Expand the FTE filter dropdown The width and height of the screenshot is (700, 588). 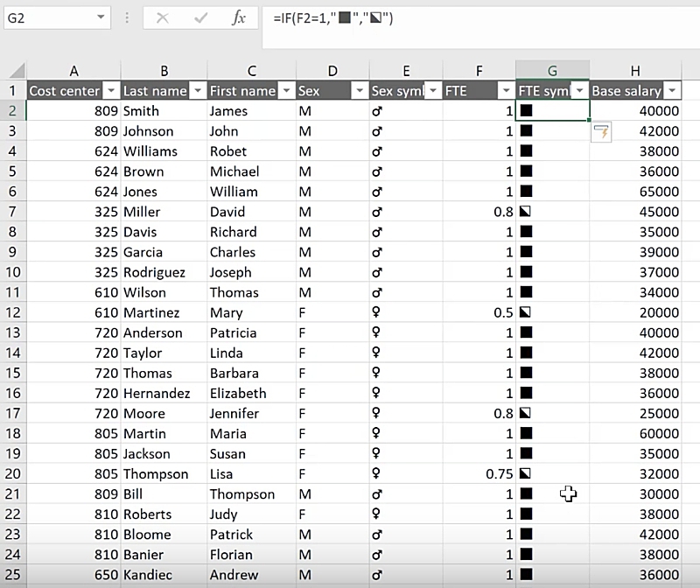pos(506,91)
